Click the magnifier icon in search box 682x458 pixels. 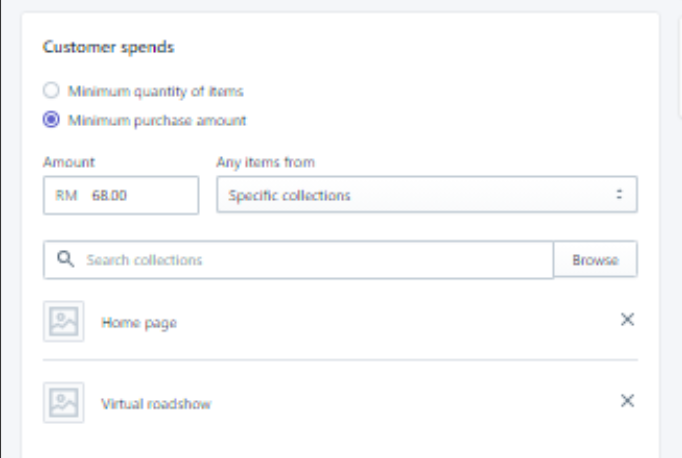(65, 259)
